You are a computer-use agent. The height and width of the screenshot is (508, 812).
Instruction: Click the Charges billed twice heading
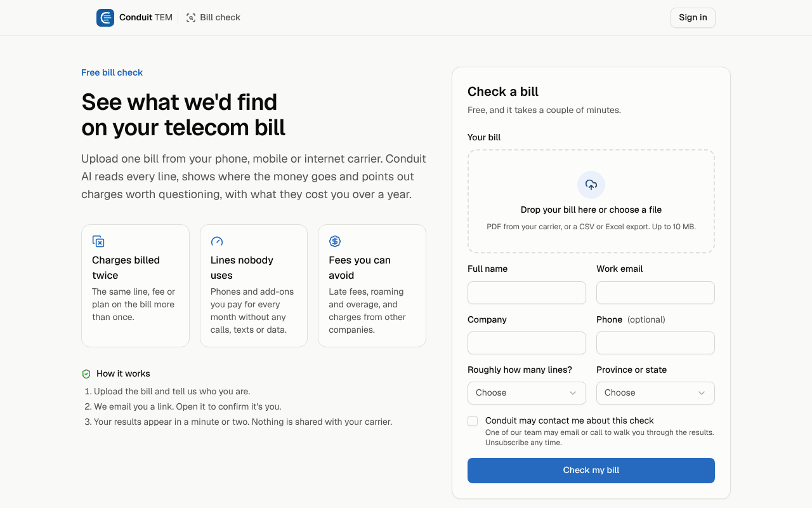126,268
